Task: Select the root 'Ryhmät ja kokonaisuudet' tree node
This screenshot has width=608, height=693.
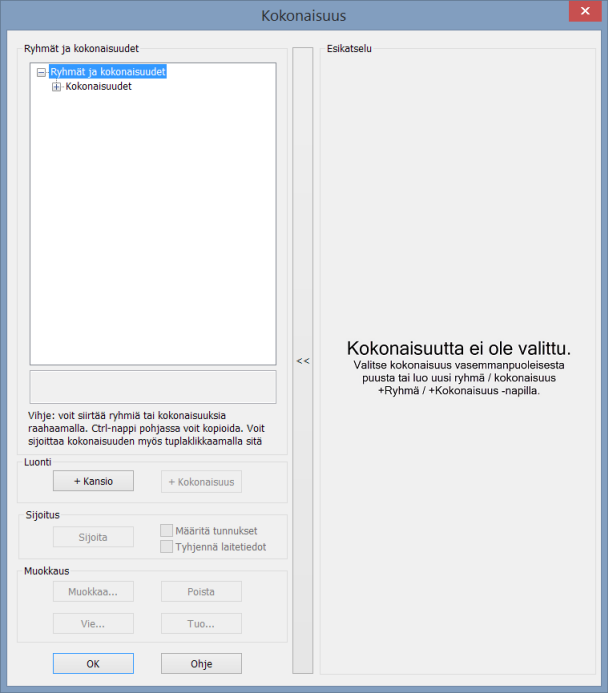Action: pyautogui.click(x=108, y=72)
